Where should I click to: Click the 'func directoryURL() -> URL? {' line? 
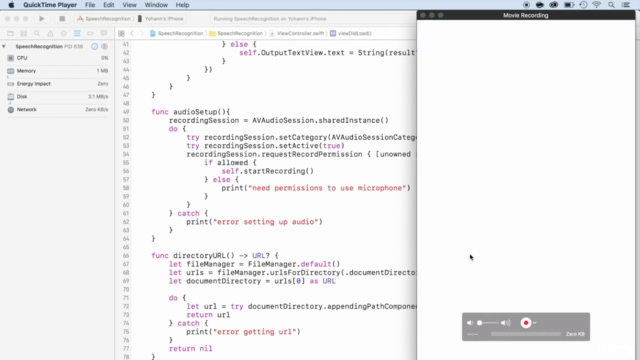[x=215, y=256]
